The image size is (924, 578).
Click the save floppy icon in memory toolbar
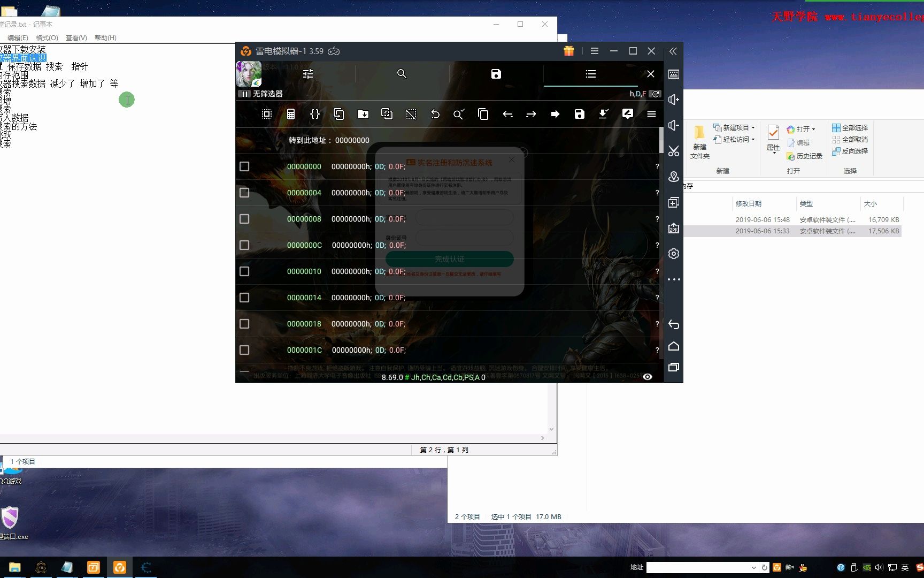579,114
